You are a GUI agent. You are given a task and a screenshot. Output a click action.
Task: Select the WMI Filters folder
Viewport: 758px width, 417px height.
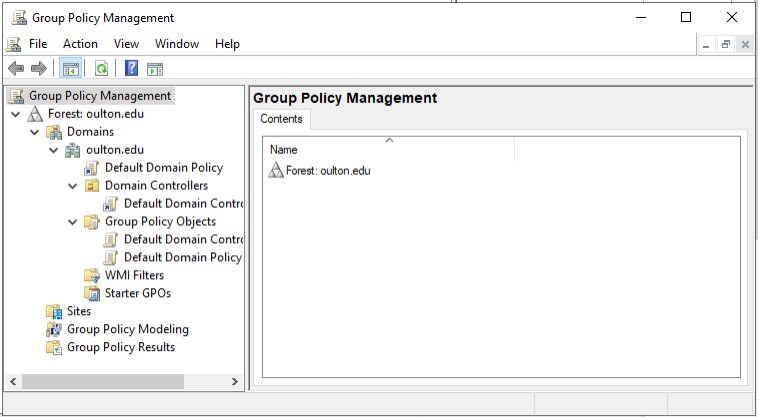(x=134, y=275)
